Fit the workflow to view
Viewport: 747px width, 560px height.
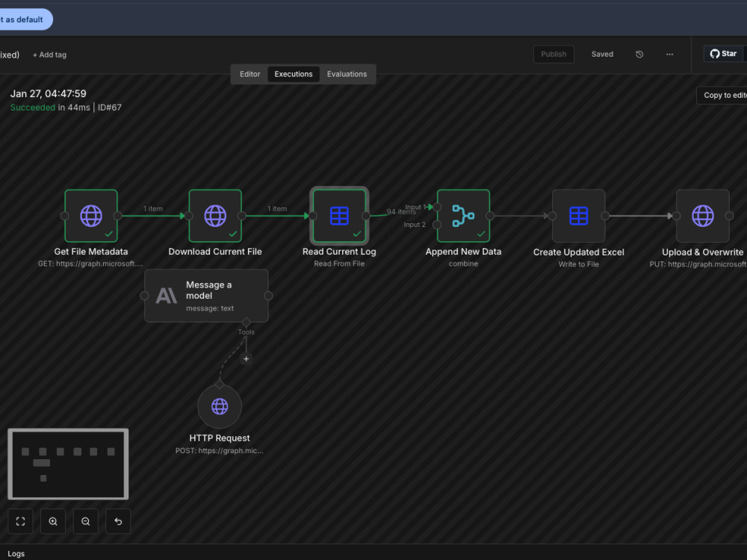pos(20,521)
